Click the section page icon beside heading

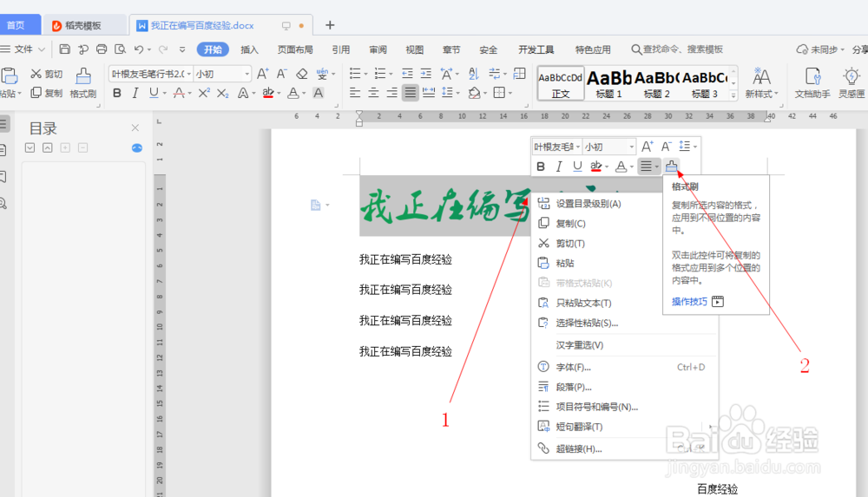pos(316,206)
